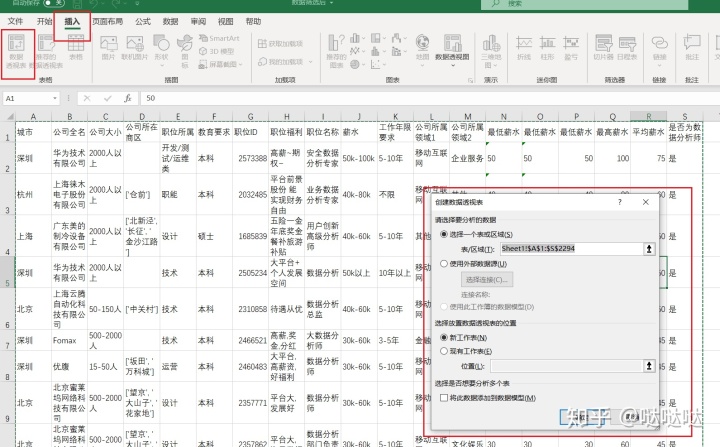This screenshot has width=720, height=447.
Task: Expand the line chart dropdown arrow
Action: [363, 51]
